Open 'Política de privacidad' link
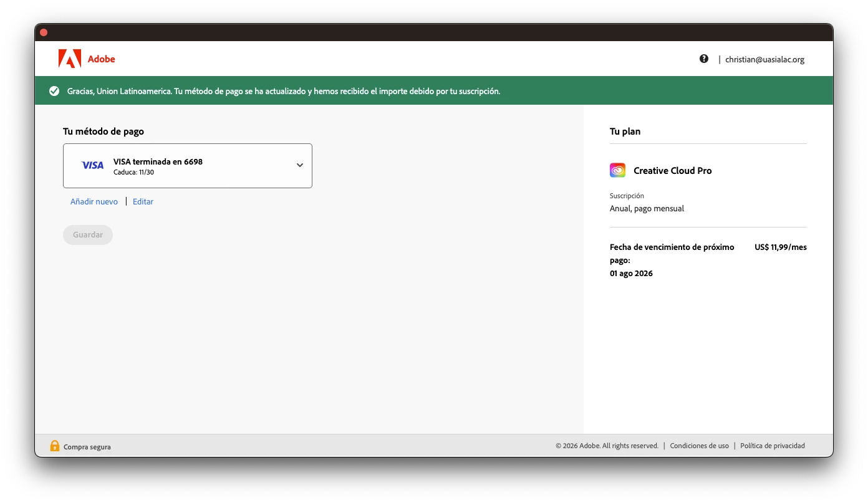This screenshot has width=868, height=503. tap(773, 446)
